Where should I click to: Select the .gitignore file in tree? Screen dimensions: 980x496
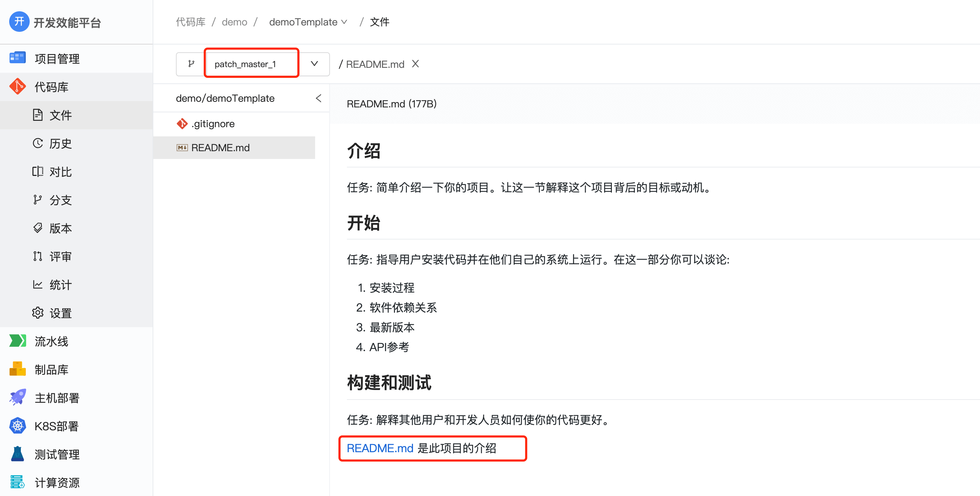coord(213,124)
